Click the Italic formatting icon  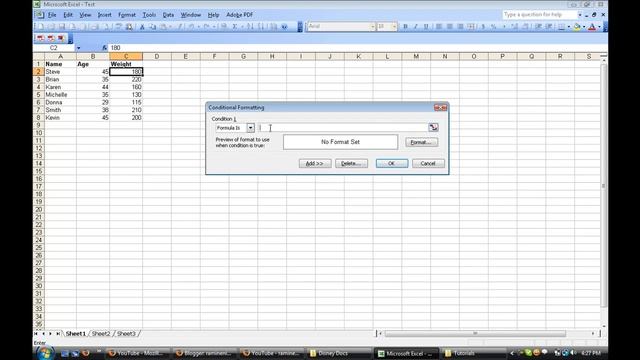click(x=416, y=27)
